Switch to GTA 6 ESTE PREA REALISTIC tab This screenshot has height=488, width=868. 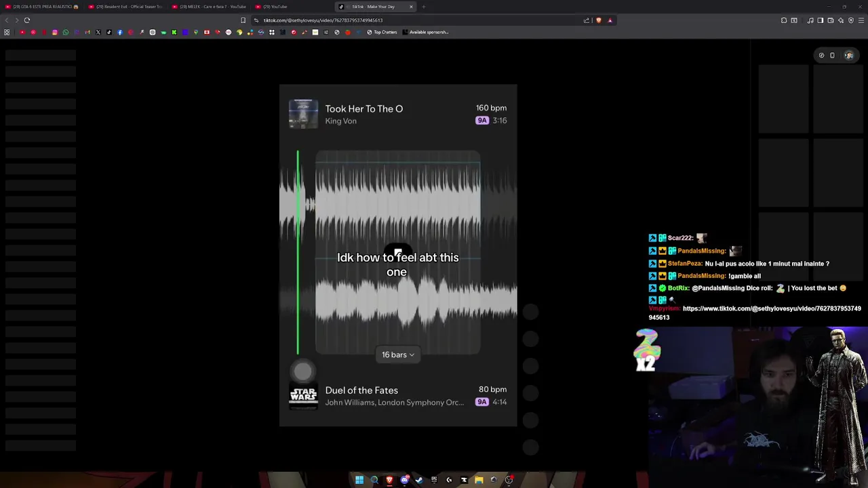click(x=42, y=7)
